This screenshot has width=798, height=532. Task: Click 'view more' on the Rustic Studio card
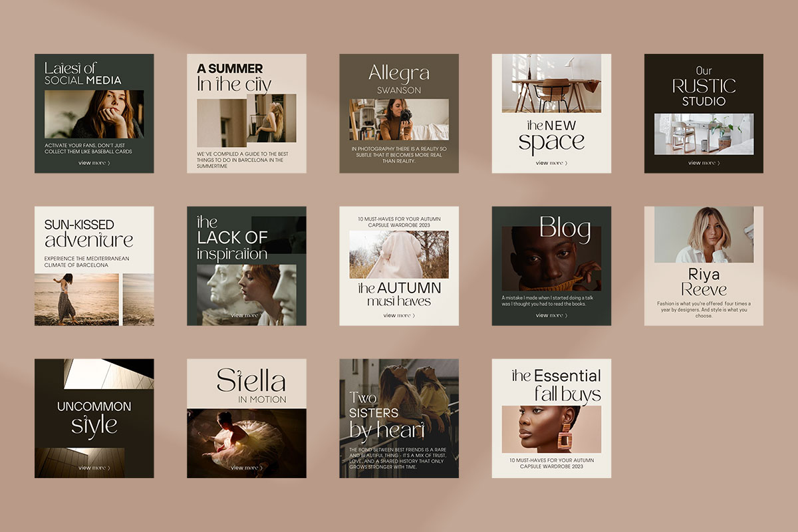click(704, 163)
